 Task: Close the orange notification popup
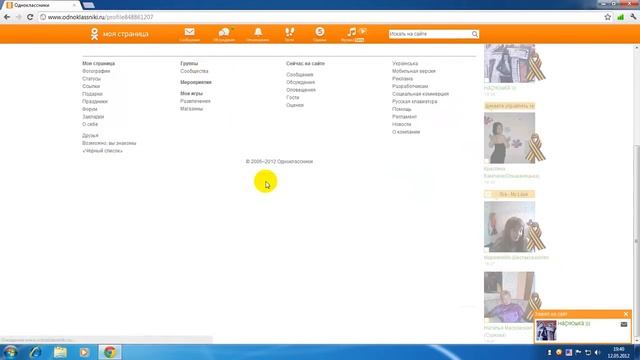(x=626, y=314)
